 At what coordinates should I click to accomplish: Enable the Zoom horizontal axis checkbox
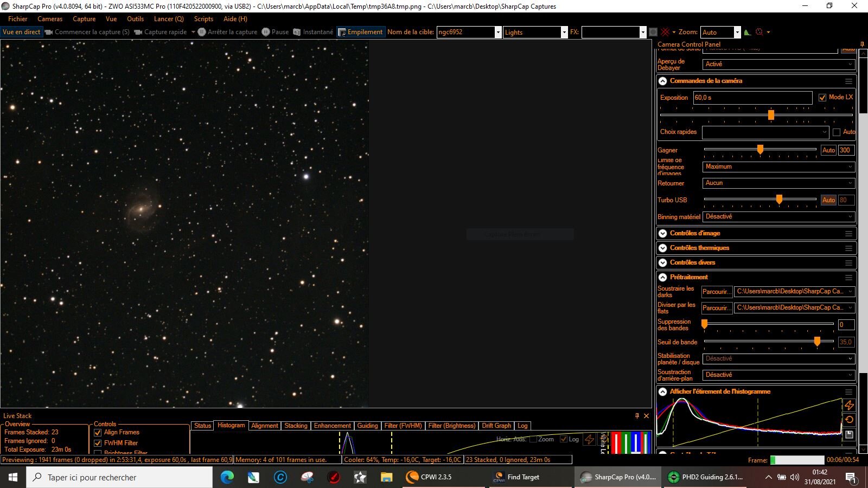pyautogui.click(x=533, y=439)
